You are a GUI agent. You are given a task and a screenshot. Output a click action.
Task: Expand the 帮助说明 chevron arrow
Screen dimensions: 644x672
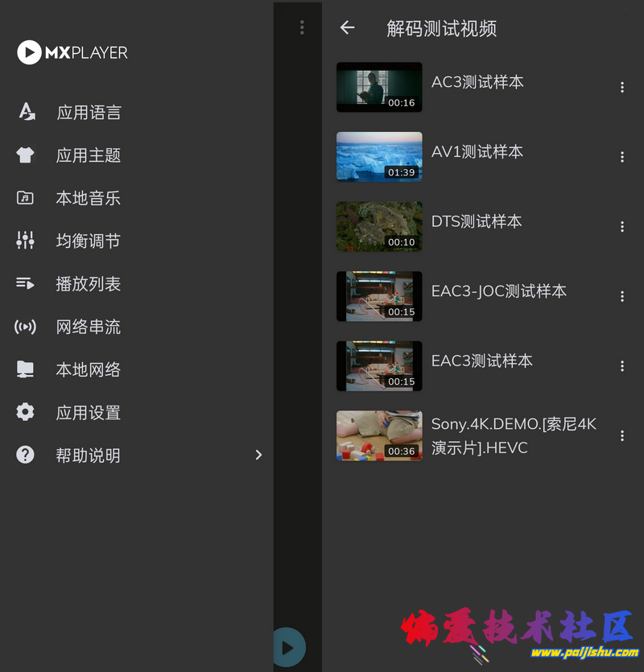point(258,455)
